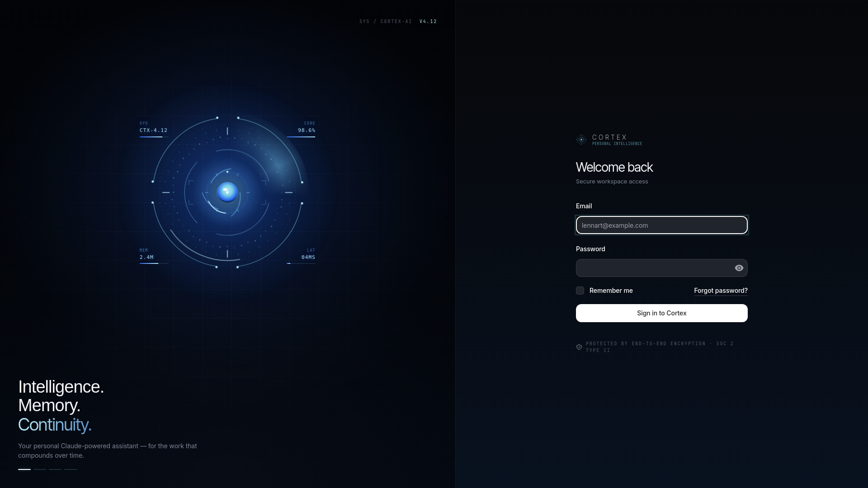Click the Password field label

pyautogui.click(x=590, y=249)
